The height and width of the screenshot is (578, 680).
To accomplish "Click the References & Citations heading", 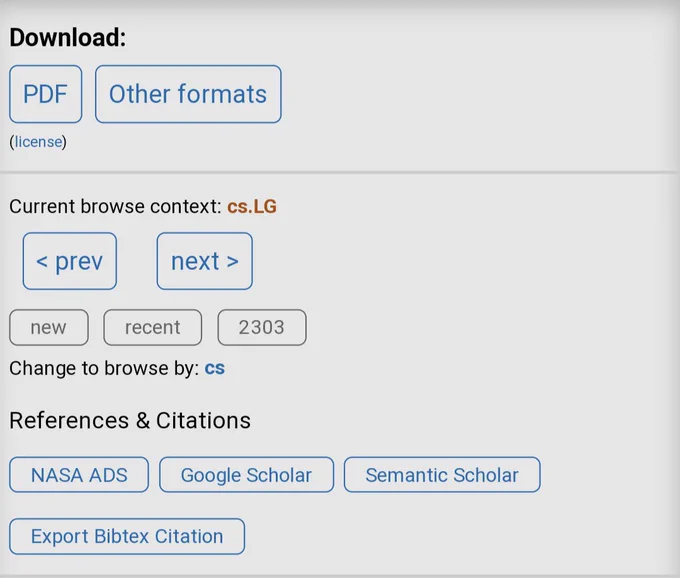I will point(130,420).
